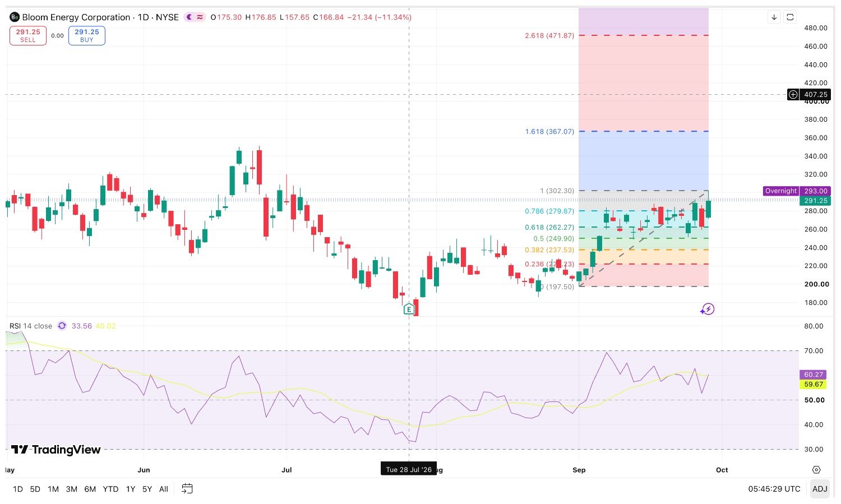Click the change value −21.34 (−11.34%)
This screenshot has width=841, height=504.
(x=380, y=17)
